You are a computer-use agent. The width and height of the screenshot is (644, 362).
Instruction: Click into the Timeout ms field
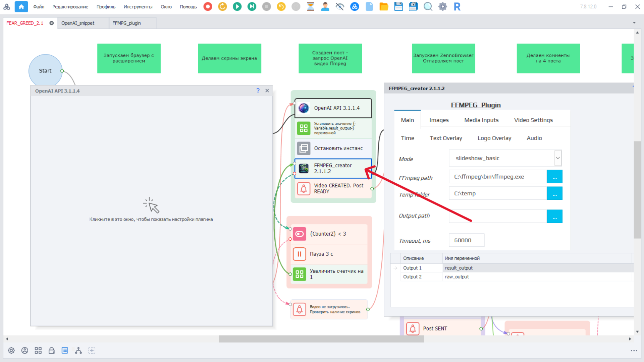click(466, 240)
